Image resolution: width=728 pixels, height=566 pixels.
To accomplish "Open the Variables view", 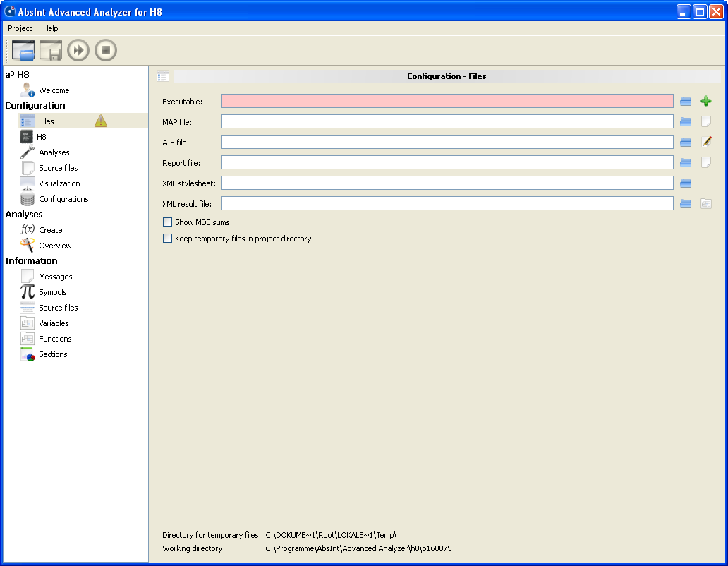I will click(54, 323).
